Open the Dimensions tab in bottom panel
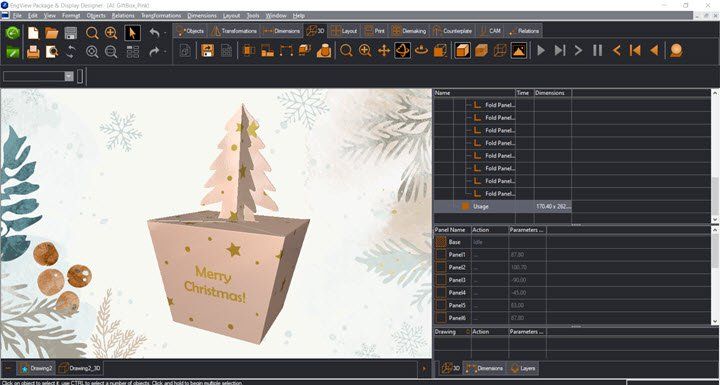 click(x=485, y=368)
